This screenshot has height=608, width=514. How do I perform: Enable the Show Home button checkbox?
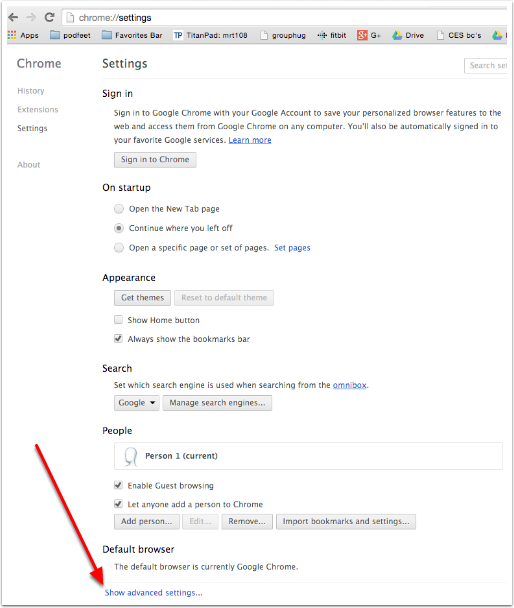click(x=118, y=320)
